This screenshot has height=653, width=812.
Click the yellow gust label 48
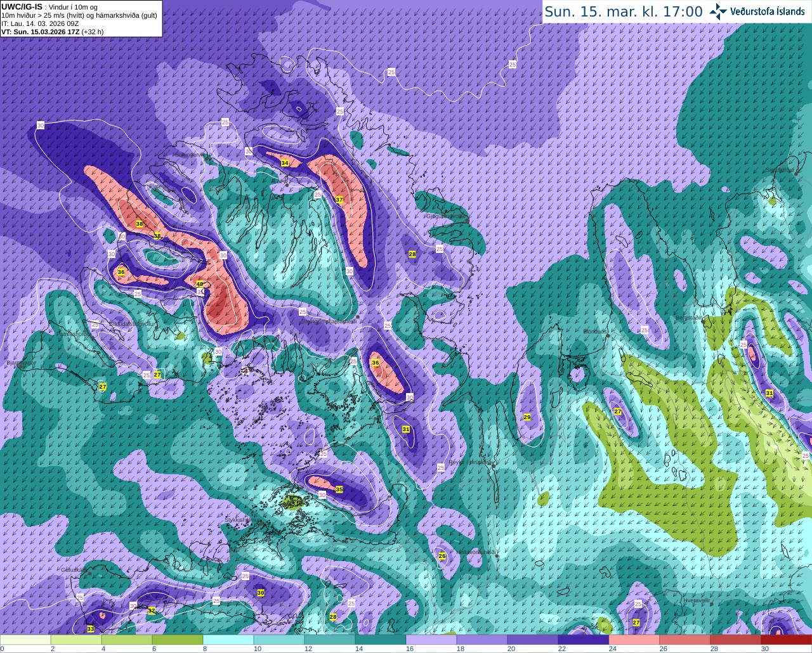200,285
